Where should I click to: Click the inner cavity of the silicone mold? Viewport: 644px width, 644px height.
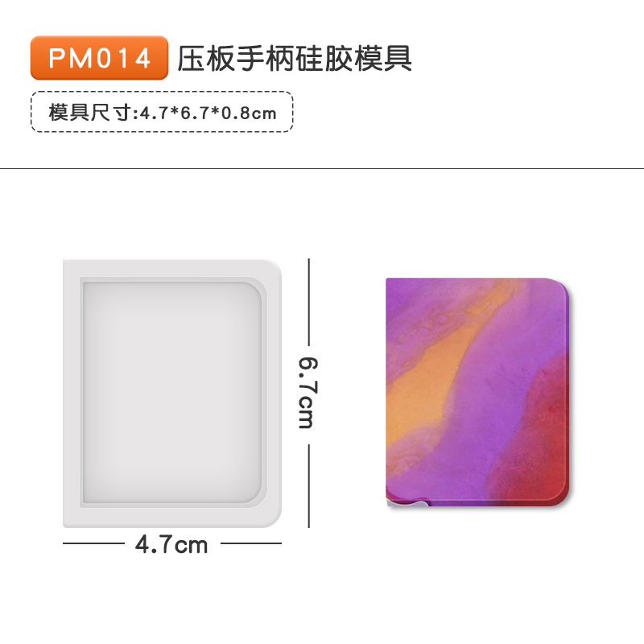pyautogui.click(x=172, y=392)
